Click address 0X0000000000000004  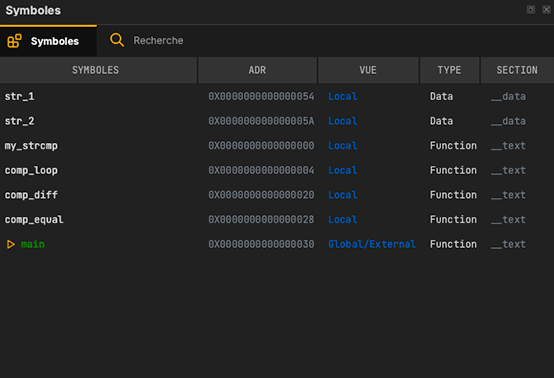click(x=261, y=171)
